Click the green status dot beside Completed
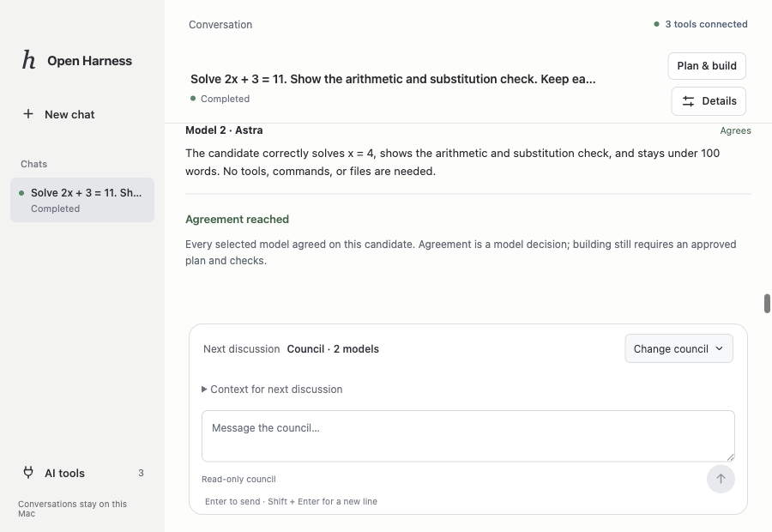 pos(193,99)
